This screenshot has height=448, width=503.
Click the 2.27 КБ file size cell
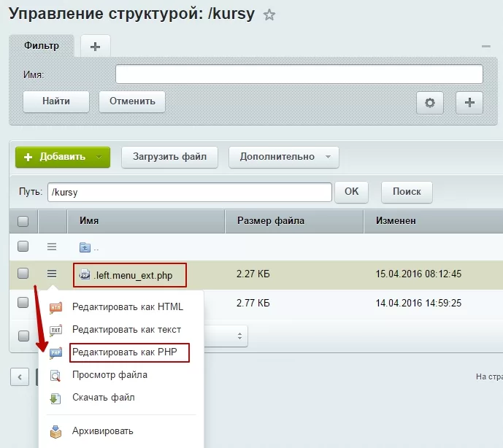[x=253, y=274]
